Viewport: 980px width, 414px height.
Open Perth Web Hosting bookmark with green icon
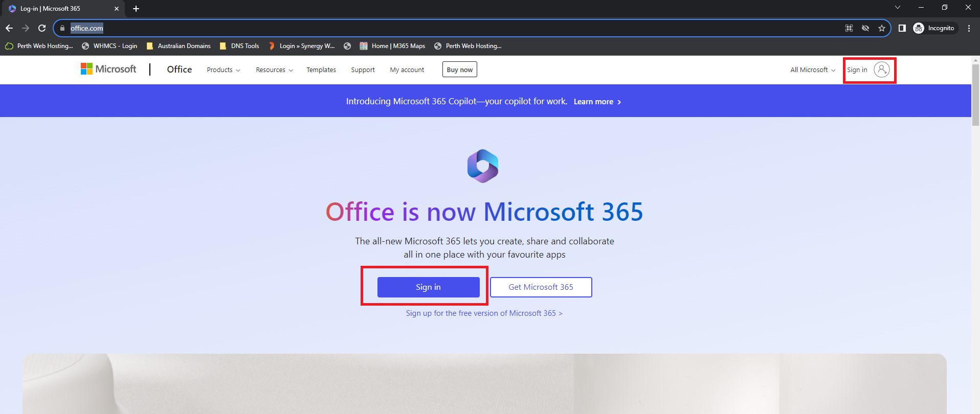point(39,46)
